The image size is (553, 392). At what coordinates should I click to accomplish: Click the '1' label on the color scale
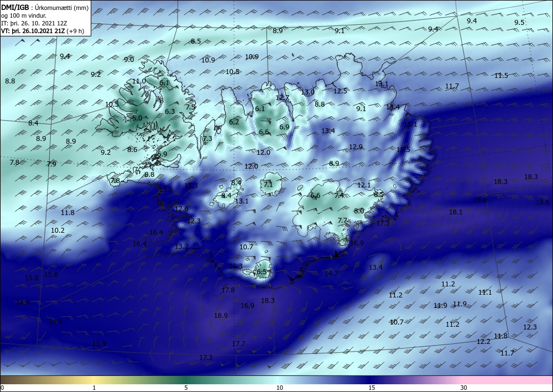94,388
